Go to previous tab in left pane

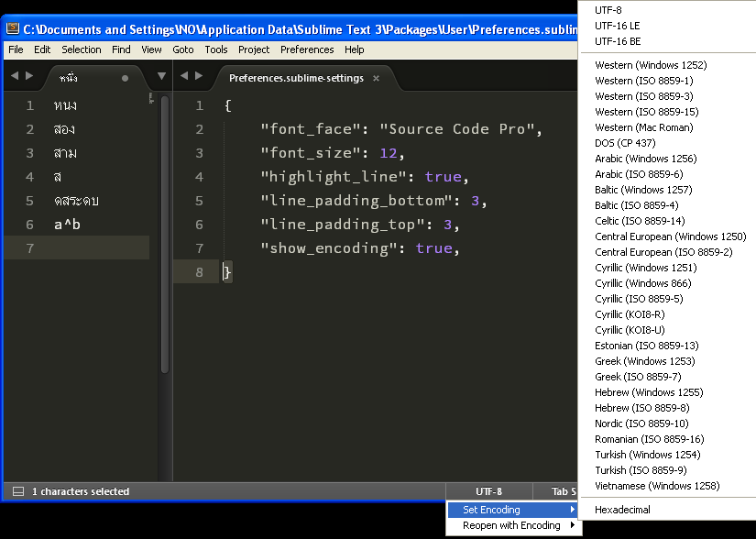[14, 76]
